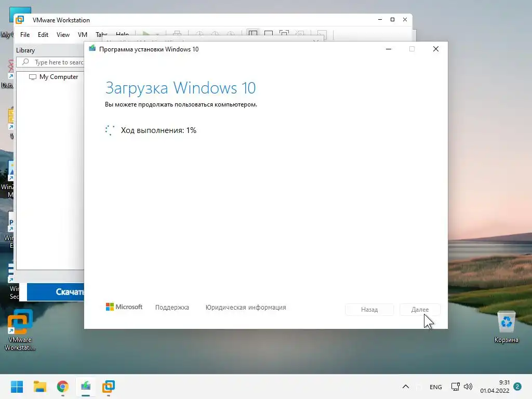Open the View menu in VMware Workstation
The image size is (532, 399).
click(63, 35)
